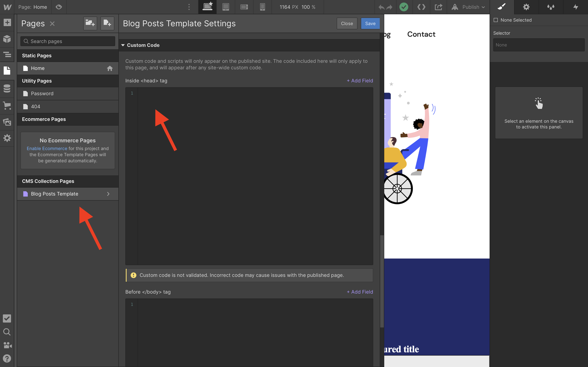Screen dimensions: 588x367
Task: Open the CMS Collections panel
Action: (7, 88)
